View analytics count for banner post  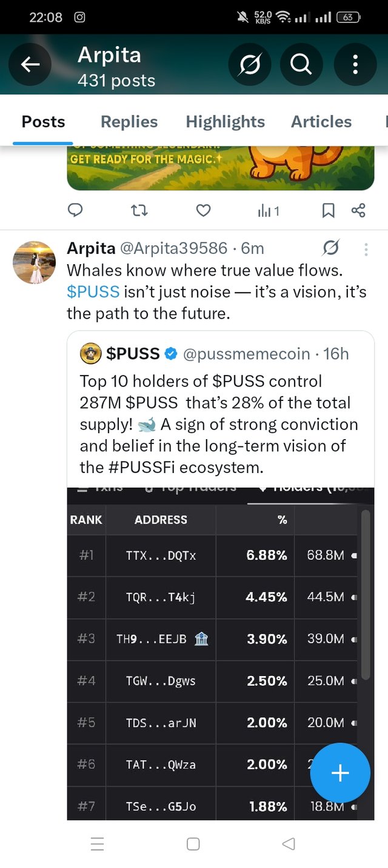click(x=268, y=210)
